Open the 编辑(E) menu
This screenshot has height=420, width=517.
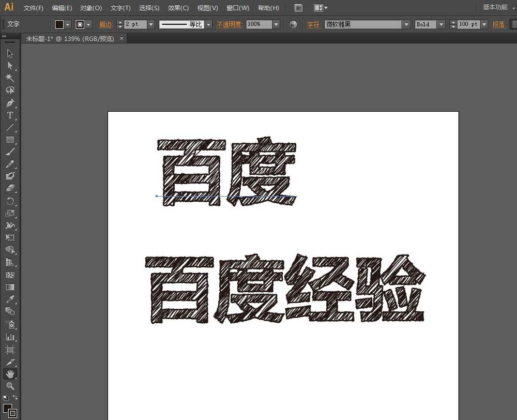coord(62,8)
